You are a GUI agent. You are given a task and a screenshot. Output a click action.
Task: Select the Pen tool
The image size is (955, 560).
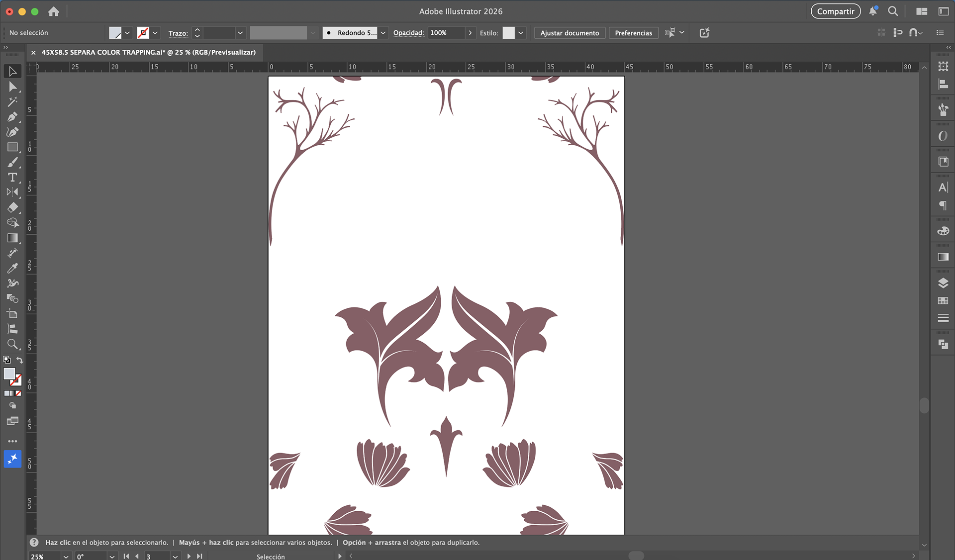pyautogui.click(x=12, y=117)
